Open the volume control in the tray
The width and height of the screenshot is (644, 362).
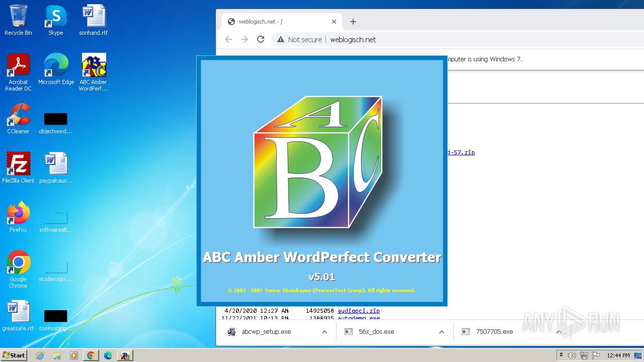[572, 355]
